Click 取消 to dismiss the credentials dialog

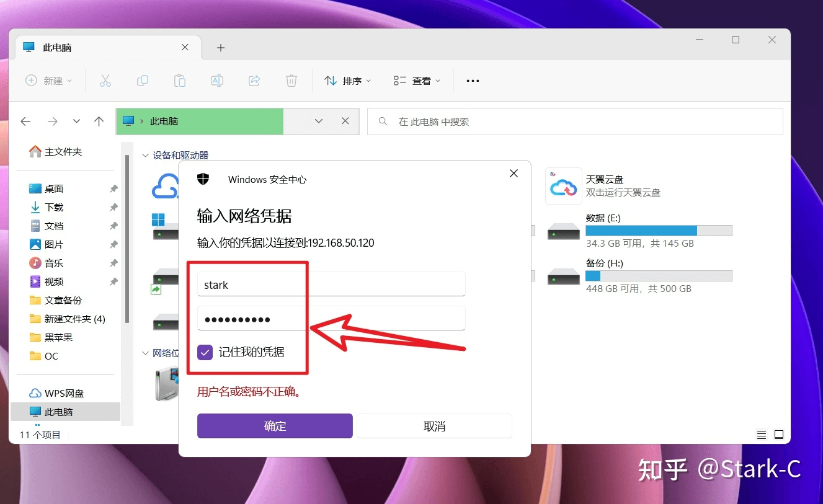point(434,426)
